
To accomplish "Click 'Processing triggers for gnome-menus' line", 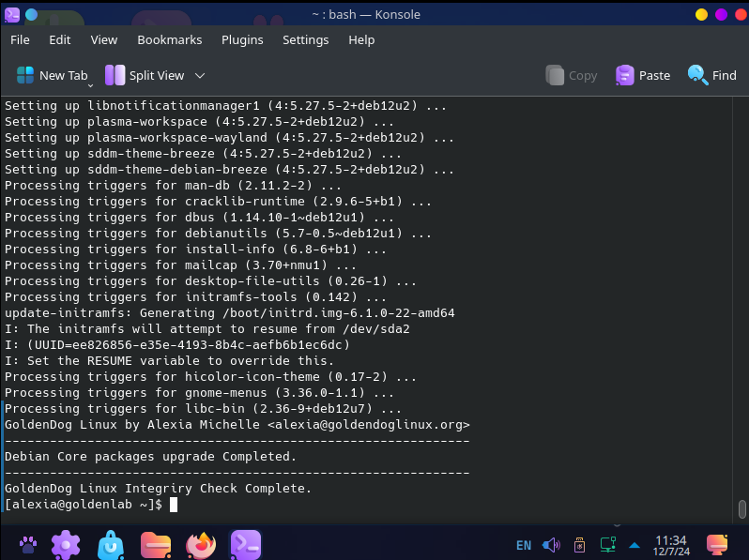I will (x=199, y=393).
